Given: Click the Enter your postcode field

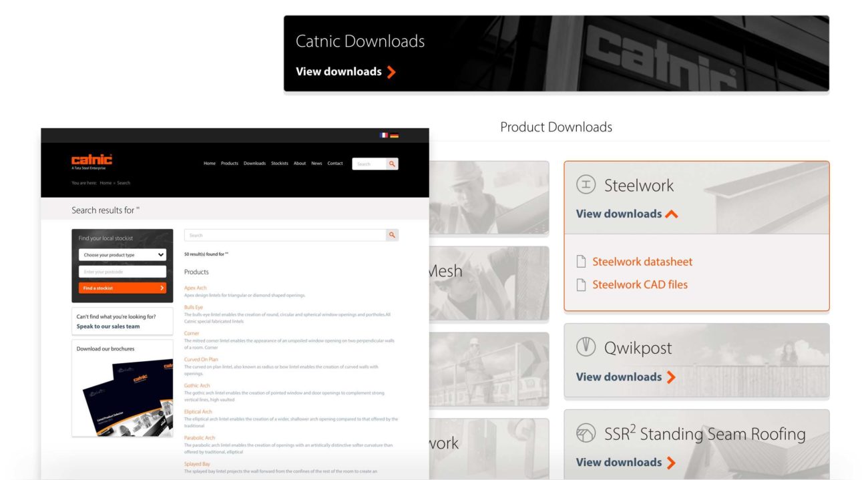Looking at the screenshot, I should tap(122, 272).
